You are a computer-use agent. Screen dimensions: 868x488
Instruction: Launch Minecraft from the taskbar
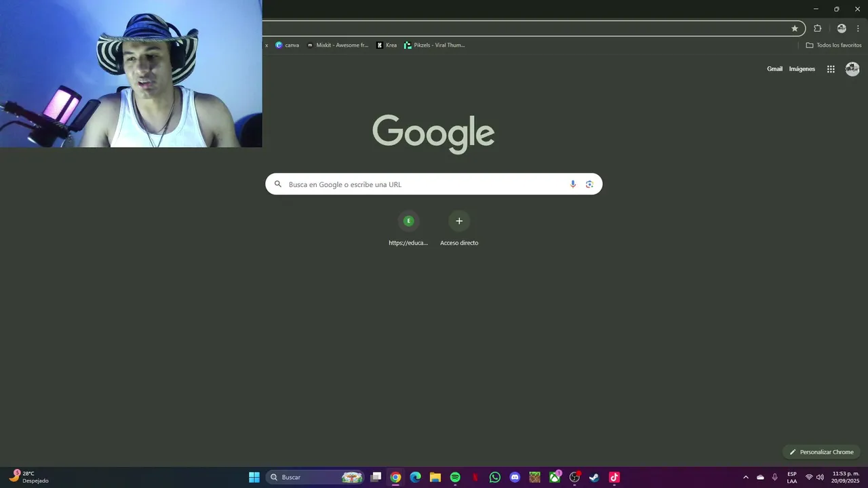[x=535, y=477]
